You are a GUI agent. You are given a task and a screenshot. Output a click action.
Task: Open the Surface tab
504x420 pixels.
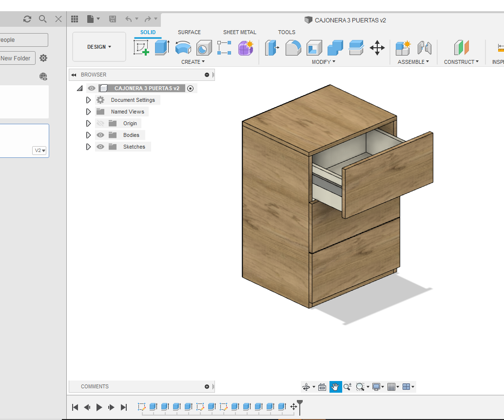point(189,32)
